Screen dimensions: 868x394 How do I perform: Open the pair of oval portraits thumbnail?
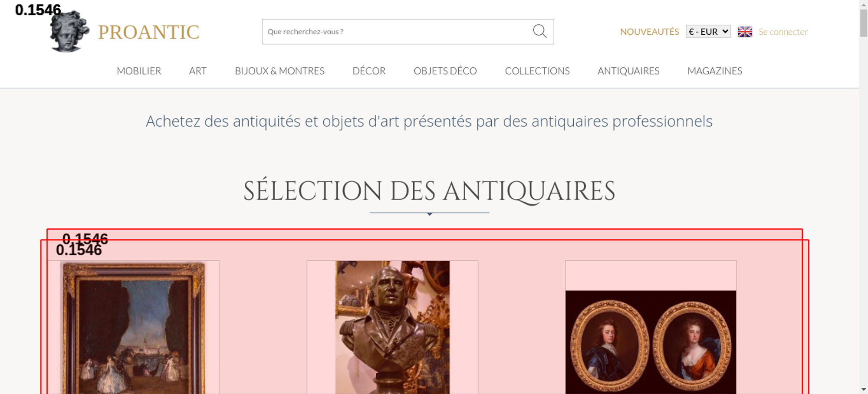651,342
